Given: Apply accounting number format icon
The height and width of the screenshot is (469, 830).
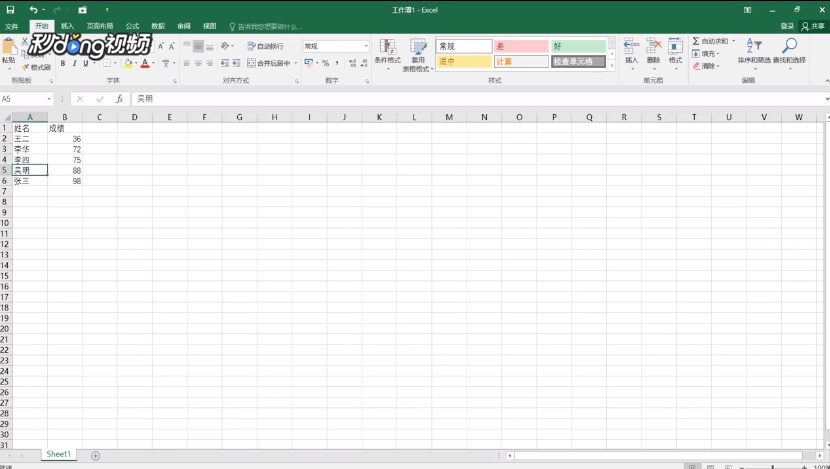Looking at the screenshot, I should coord(309,64).
